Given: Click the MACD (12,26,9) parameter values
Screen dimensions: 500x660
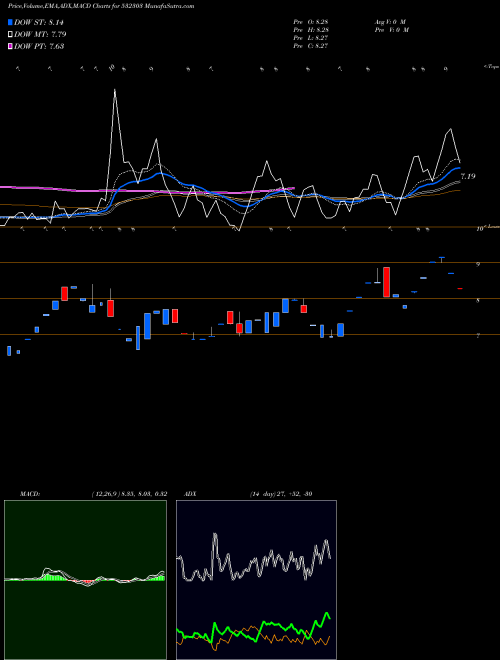Looking at the screenshot, I should pos(129,494).
